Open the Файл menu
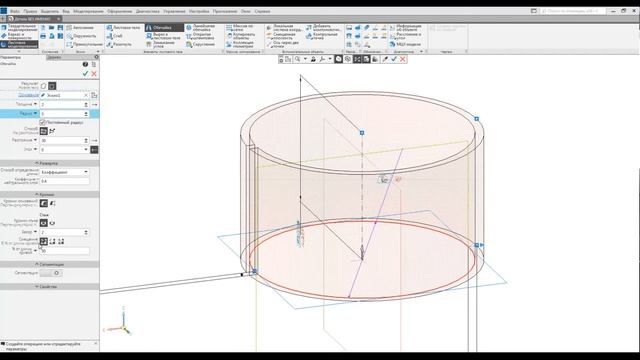 coord(14,11)
